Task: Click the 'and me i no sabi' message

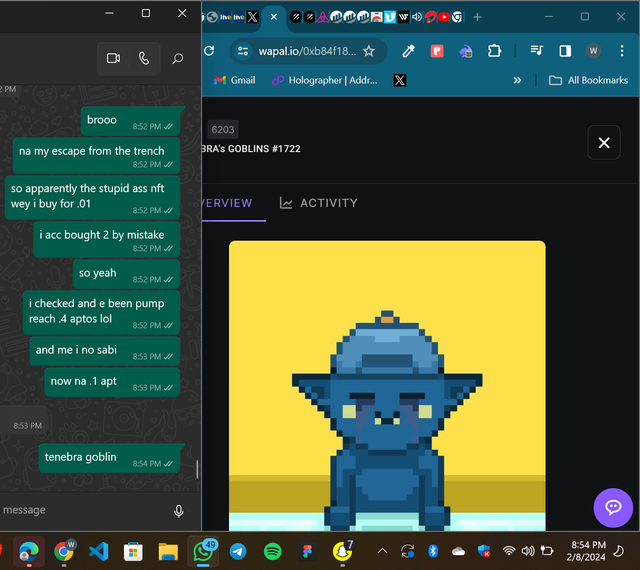Action: 105,351
